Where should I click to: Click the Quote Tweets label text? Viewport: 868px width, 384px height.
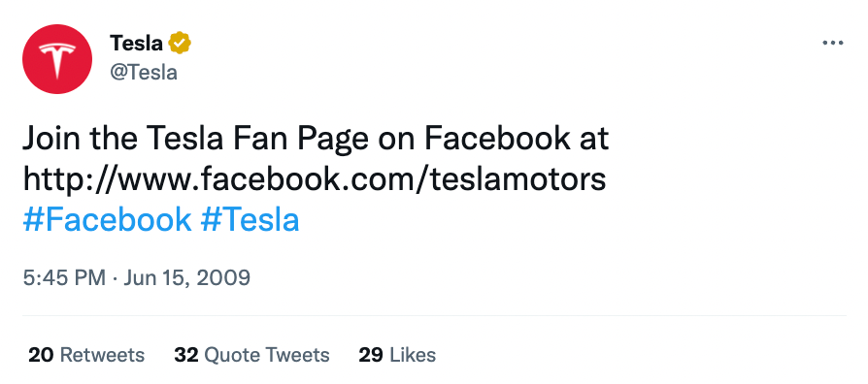(267, 355)
